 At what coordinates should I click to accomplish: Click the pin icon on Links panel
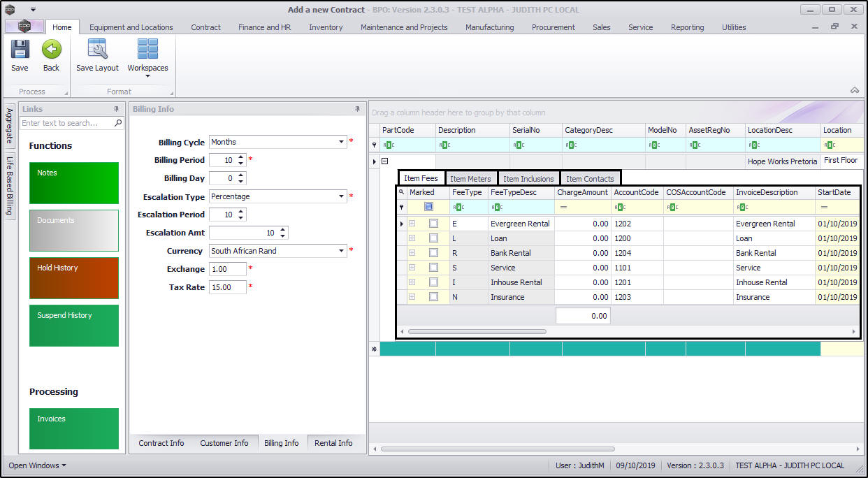pyautogui.click(x=116, y=109)
